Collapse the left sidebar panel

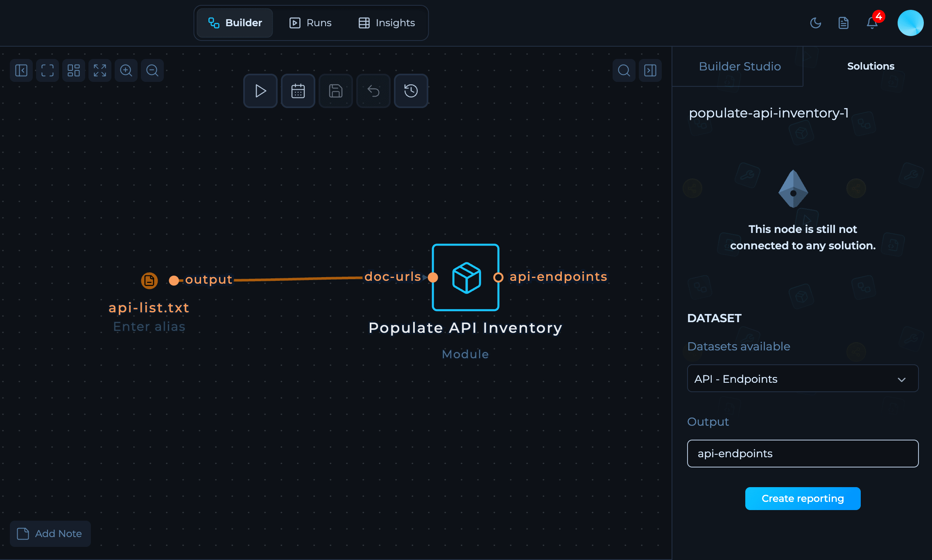(x=21, y=70)
